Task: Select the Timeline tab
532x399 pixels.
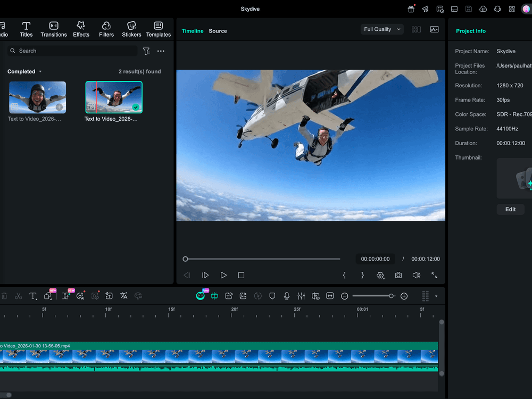Action: [x=193, y=31]
